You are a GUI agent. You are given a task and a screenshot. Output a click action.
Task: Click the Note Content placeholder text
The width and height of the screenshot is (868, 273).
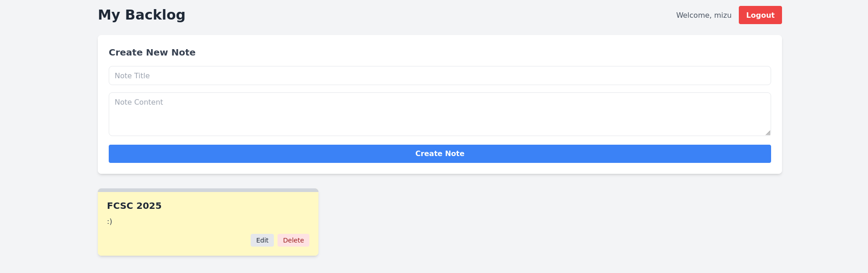point(139,102)
